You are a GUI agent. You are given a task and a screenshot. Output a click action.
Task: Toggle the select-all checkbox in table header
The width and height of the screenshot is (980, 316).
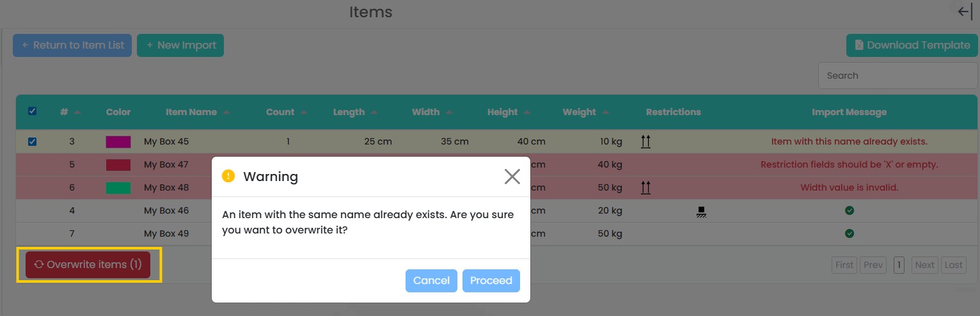pos(33,111)
